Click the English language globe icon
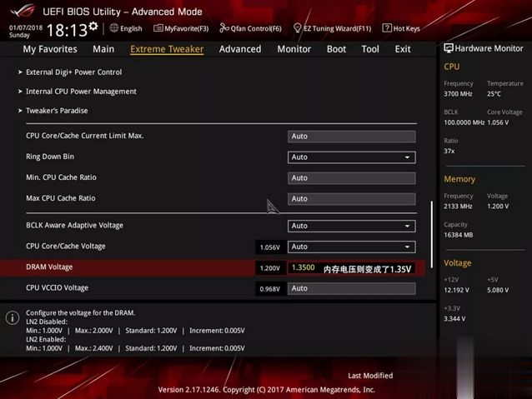532x399 pixels. pos(113,28)
